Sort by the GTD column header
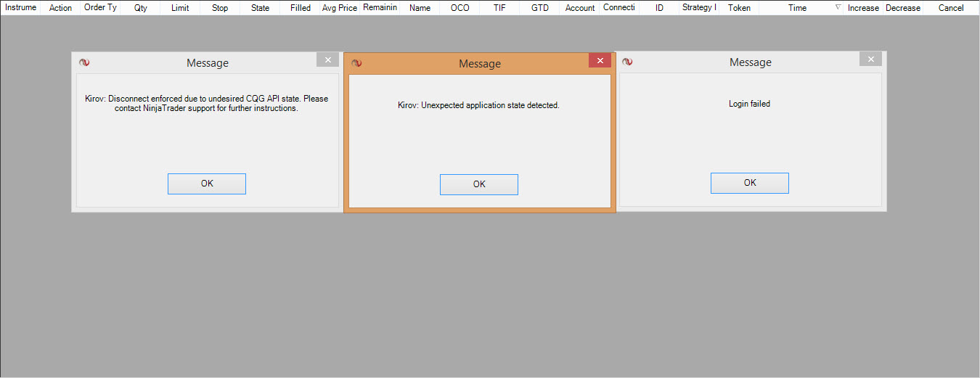980x378 pixels. point(539,8)
